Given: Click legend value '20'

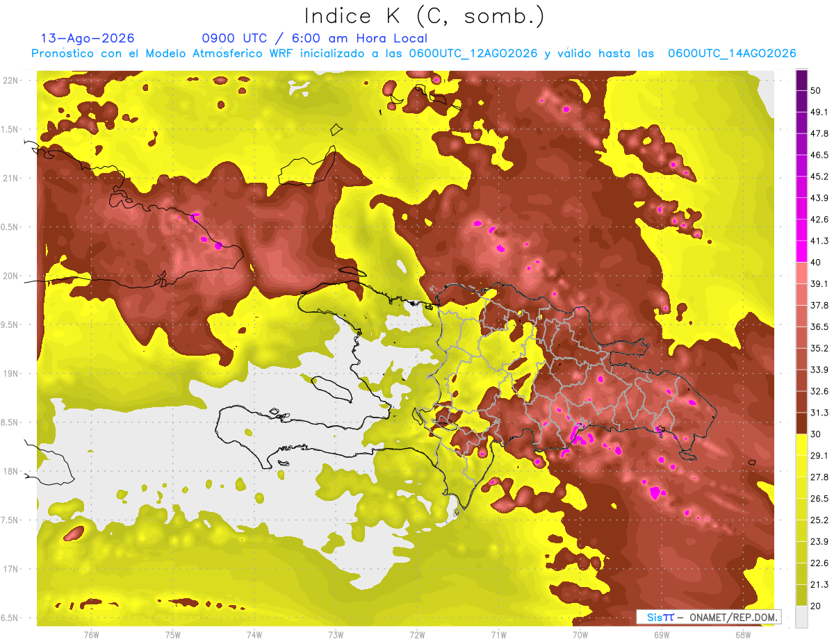Looking at the screenshot, I should 816,606.
